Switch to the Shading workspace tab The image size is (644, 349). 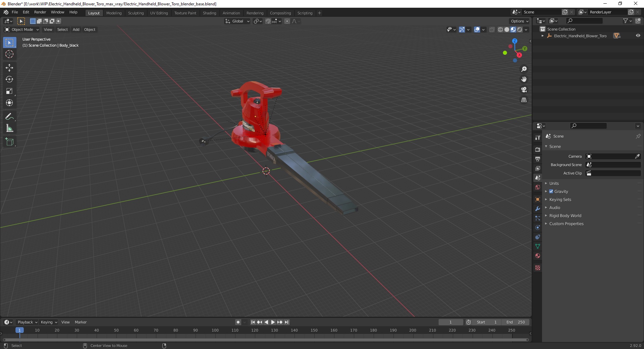tap(209, 13)
